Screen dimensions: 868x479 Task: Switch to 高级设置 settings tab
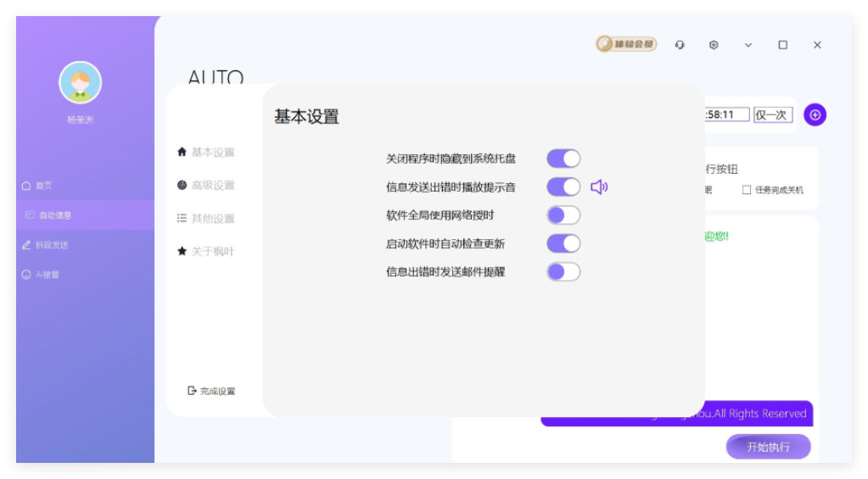[x=206, y=186]
